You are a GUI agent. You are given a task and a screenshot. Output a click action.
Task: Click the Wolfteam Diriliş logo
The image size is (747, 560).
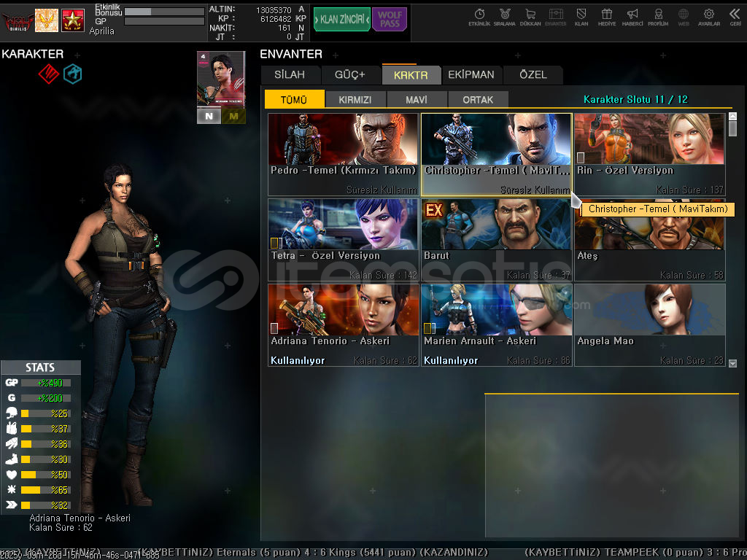pos(18,21)
